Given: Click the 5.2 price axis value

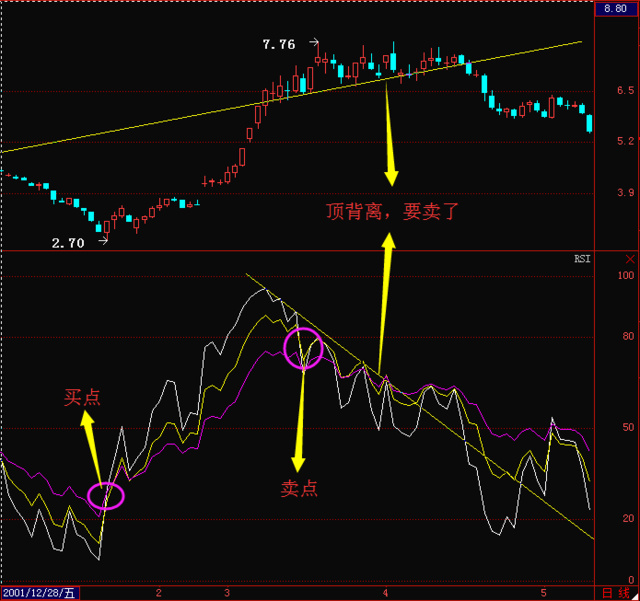Looking at the screenshot, I should tap(626, 141).
